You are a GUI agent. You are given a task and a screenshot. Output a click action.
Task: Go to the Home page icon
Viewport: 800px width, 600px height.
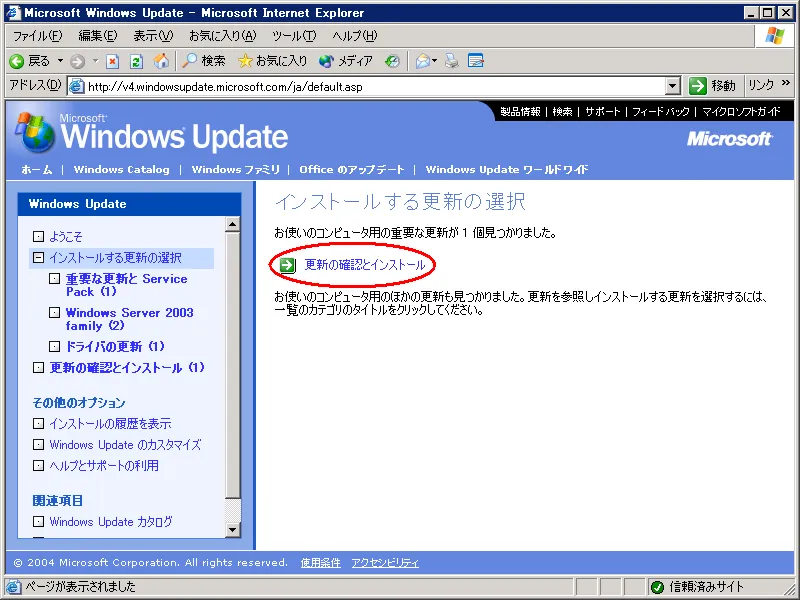[161, 61]
